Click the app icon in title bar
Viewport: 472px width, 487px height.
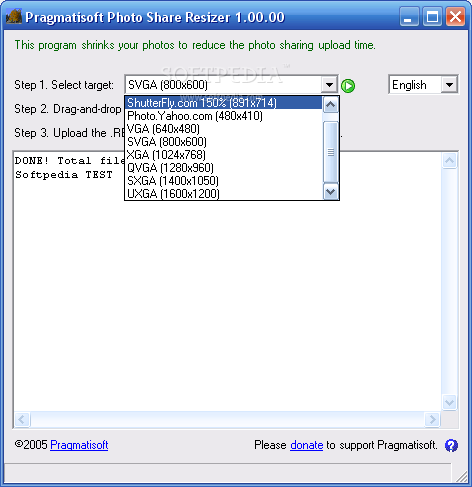(14, 16)
